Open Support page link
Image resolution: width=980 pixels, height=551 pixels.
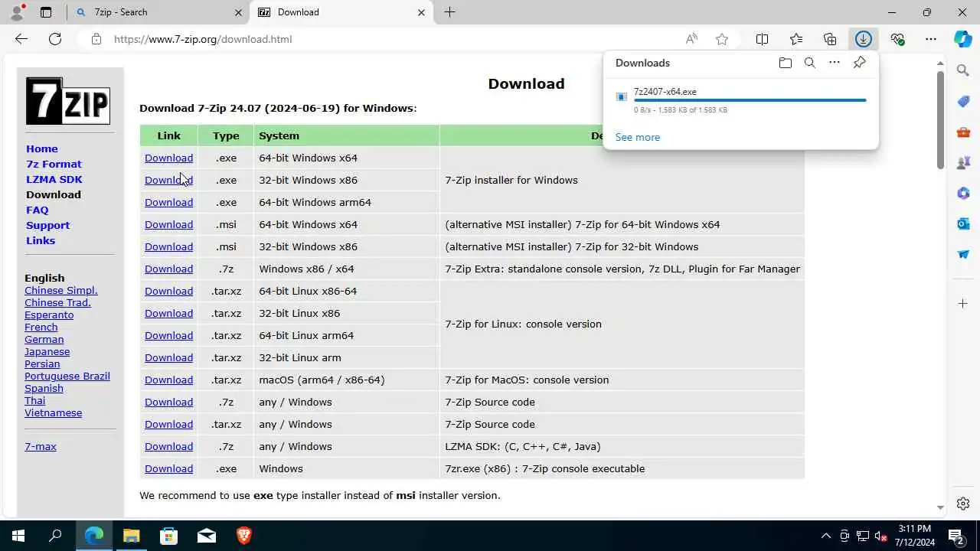pyautogui.click(x=47, y=225)
